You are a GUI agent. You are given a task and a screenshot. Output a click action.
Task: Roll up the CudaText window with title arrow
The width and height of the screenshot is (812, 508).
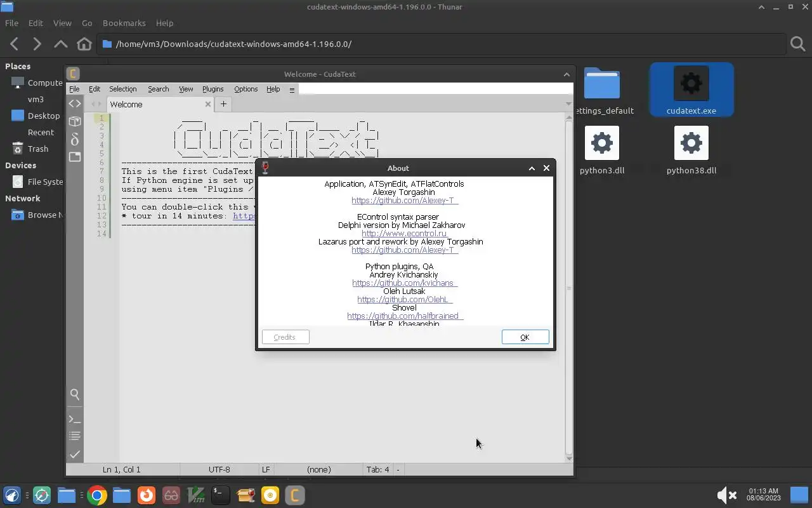pos(566,74)
